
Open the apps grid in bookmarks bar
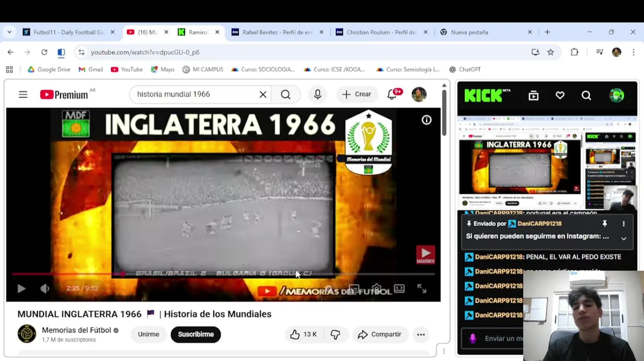9,70
